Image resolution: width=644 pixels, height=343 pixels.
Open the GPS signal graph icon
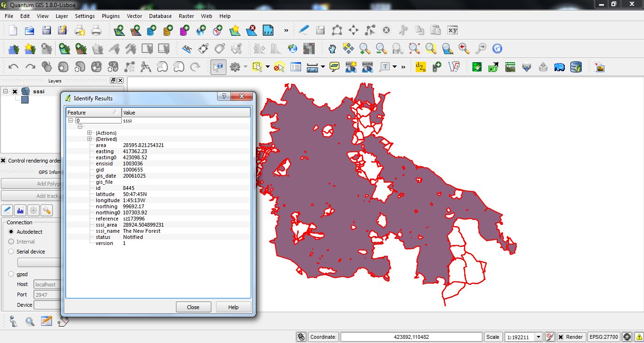[x=20, y=210]
